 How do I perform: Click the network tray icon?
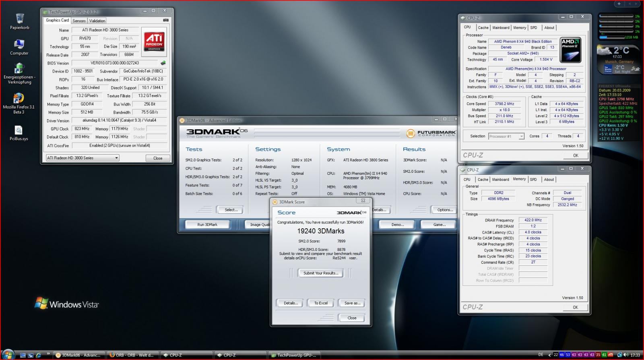click(619, 355)
